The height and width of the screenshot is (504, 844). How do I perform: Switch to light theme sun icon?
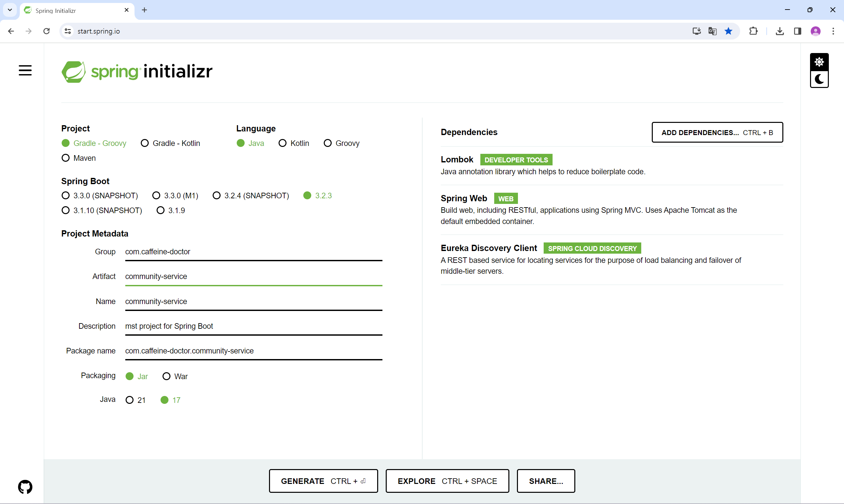[x=819, y=62]
